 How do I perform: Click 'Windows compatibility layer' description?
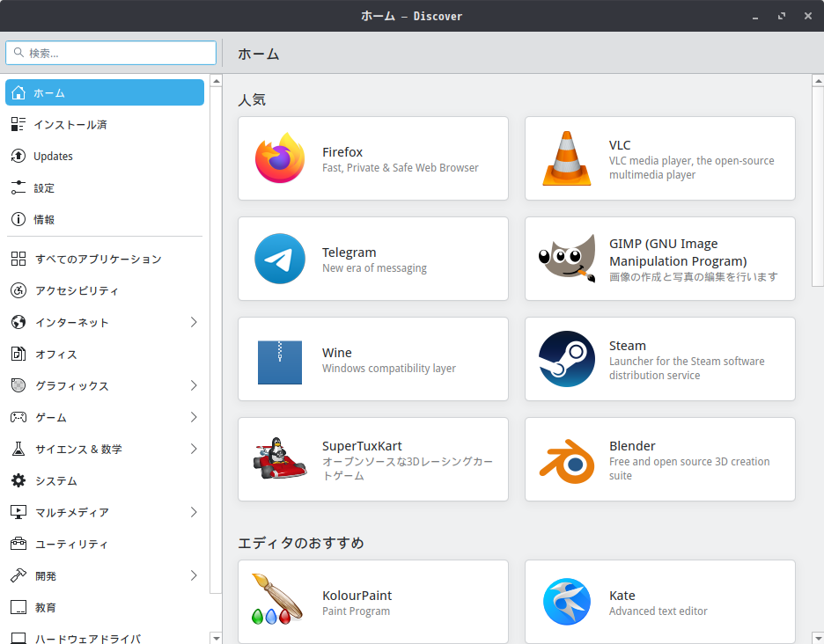[389, 369]
